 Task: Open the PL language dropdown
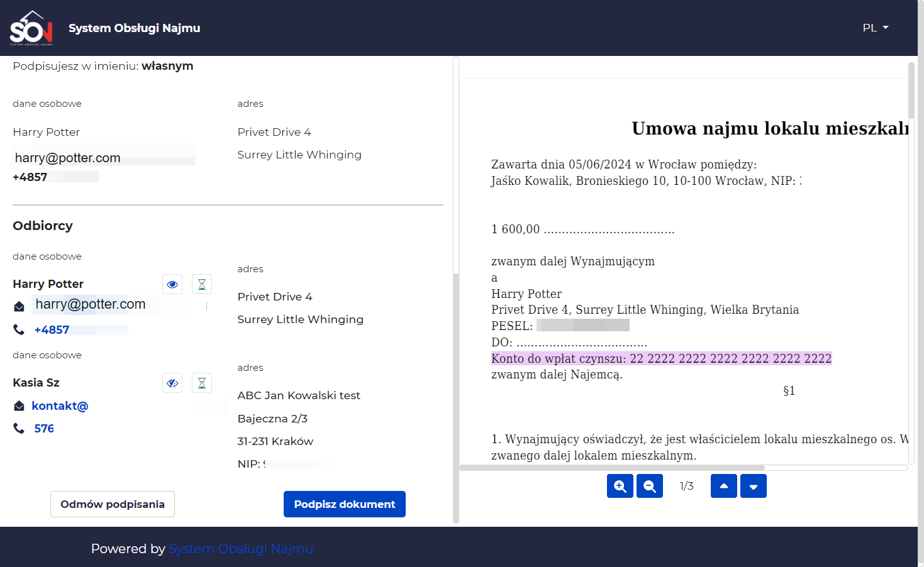pyautogui.click(x=876, y=28)
